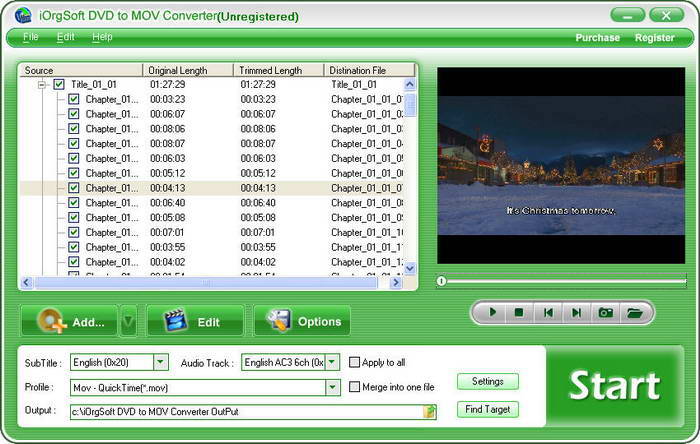Minimize the converter window
The width and height of the screenshot is (700, 444).
[x=627, y=16]
